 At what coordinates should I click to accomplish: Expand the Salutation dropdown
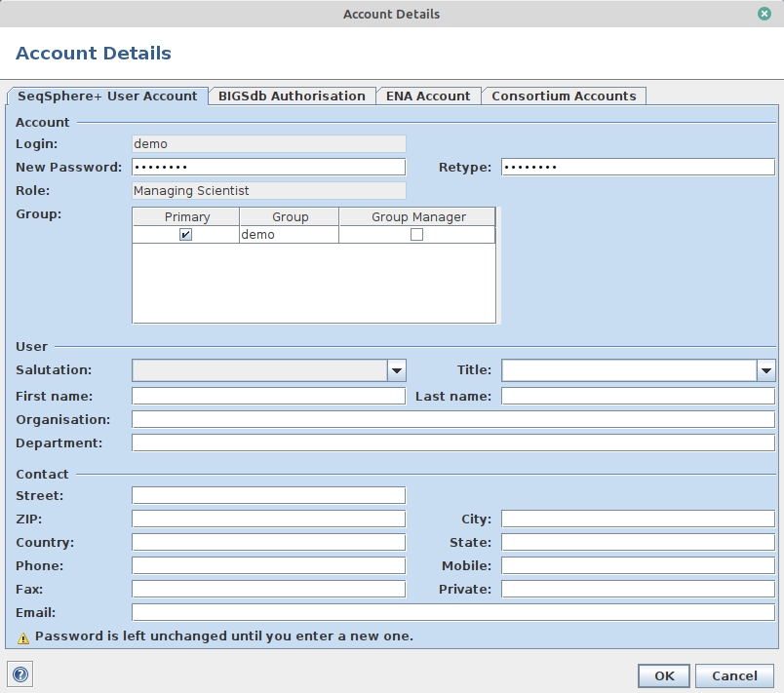(x=396, y=370)
